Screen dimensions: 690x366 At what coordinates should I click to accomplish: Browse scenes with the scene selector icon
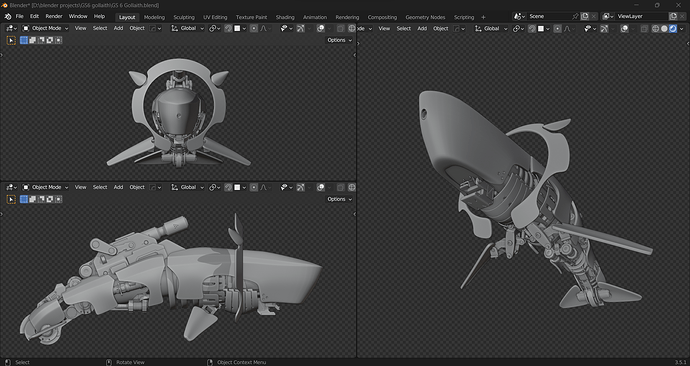click(520, 16)
